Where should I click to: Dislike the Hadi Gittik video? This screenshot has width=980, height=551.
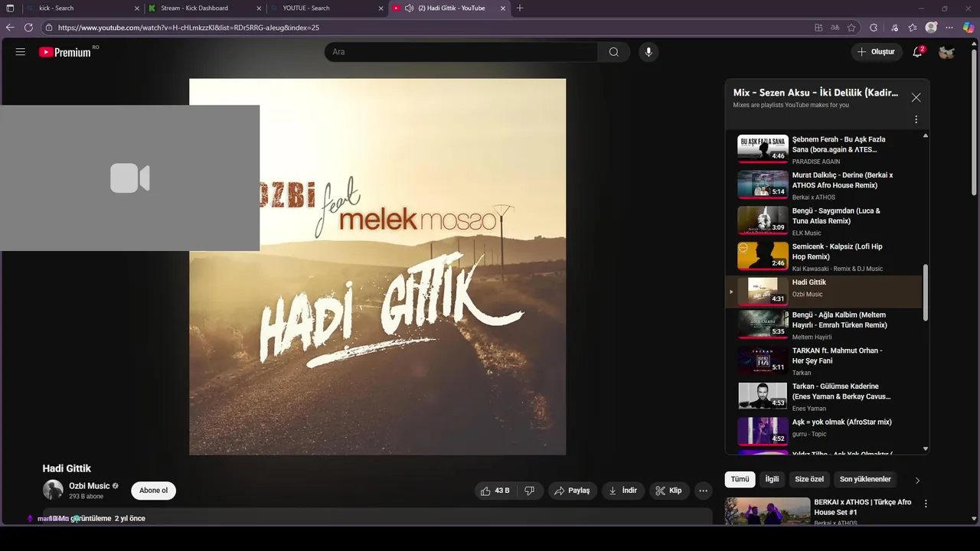(x=529, y=491)
